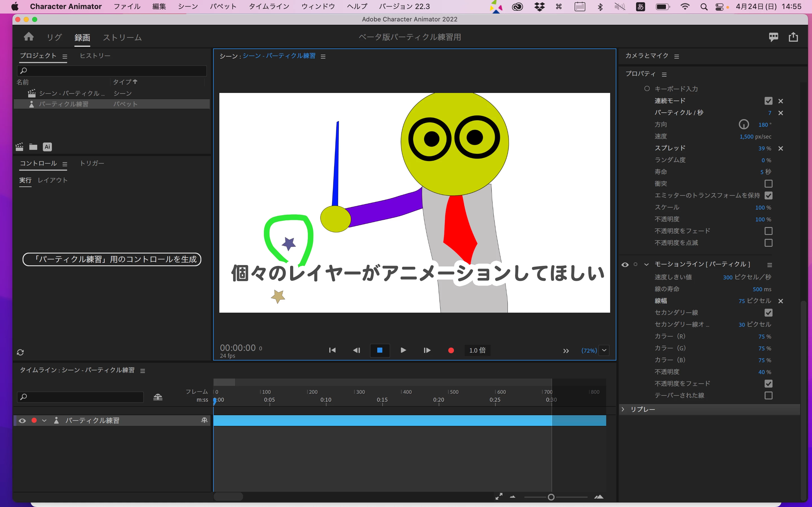The width and height of the screenshot is (812, 507).
Task: Open the zoom percentage dropdown arrow
Action: tap(604, 350)
